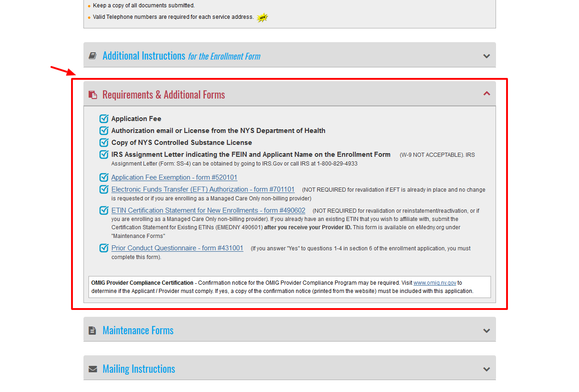The width and height of the screenshot is (579, 392).
Task: Click the book icon beside Additional Instructions
Action: pyautogui.click(x=93, y=55)
